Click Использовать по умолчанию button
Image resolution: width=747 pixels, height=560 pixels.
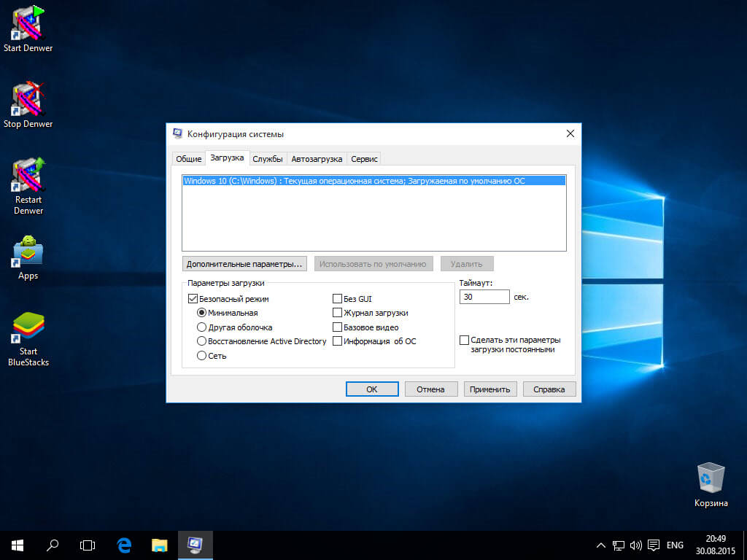click(x=373, y=264)
